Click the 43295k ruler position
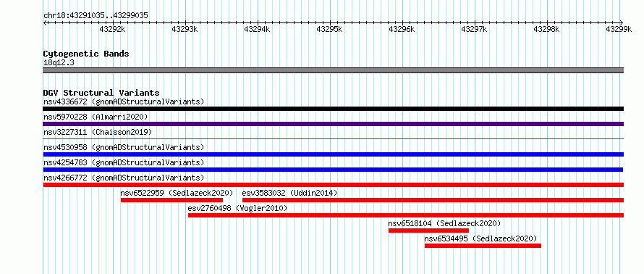The width and height of the screenshot is (644, 274). coord(330,29)
